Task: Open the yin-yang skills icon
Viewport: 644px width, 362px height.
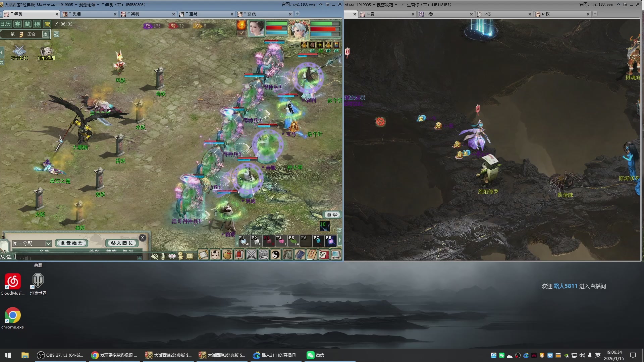Action: click(275, 255)
